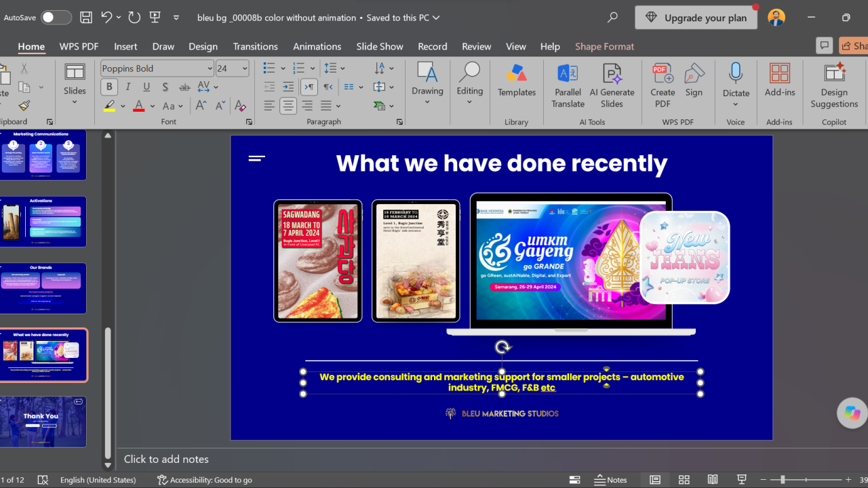Toggle Strikethrough formatting

184,87
